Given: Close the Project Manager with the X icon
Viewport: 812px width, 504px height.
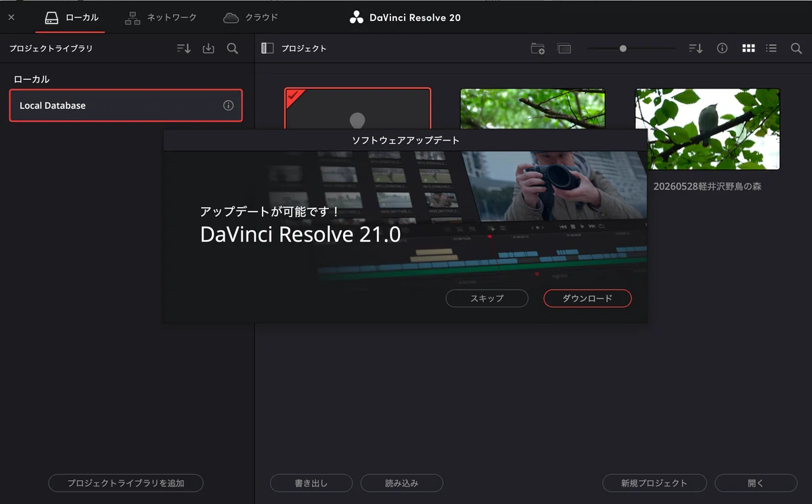Looking at the screenshot, I should (11, 17).
